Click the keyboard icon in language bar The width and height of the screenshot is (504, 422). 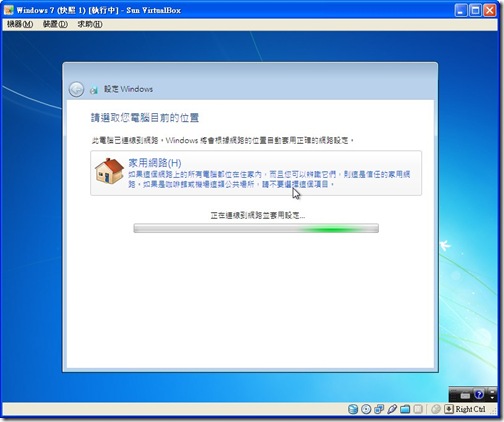tap(465, 395)
